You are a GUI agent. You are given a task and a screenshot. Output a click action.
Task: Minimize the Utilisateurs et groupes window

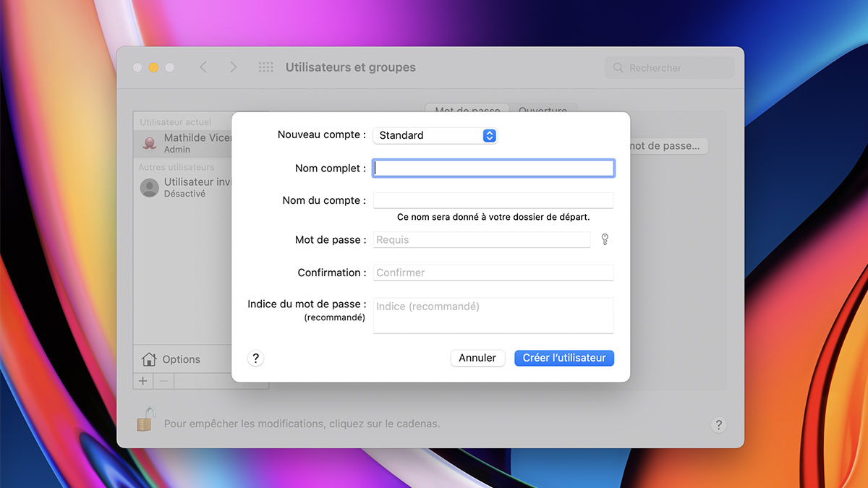coord(153,67)
